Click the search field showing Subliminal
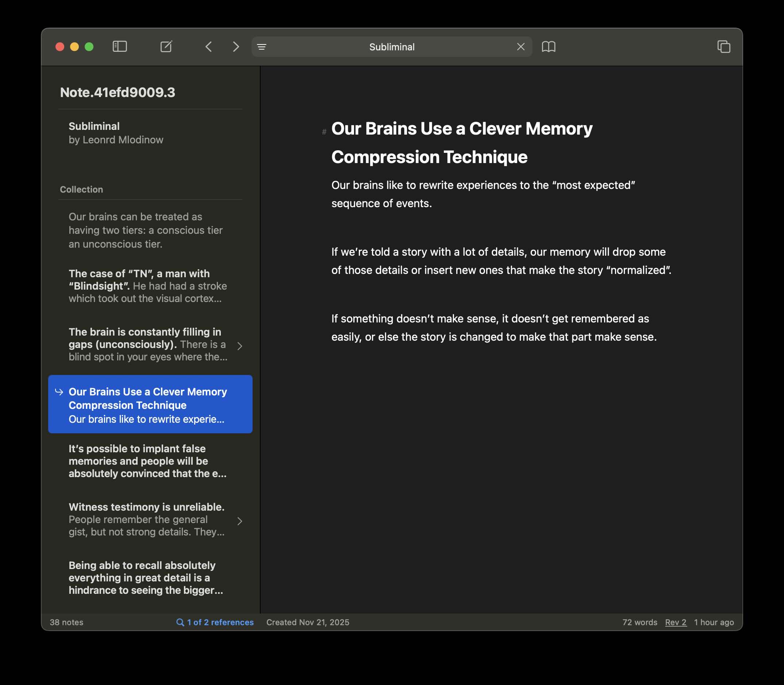The width and height of the screenshot is (784, 685). [x=392, y=47]
